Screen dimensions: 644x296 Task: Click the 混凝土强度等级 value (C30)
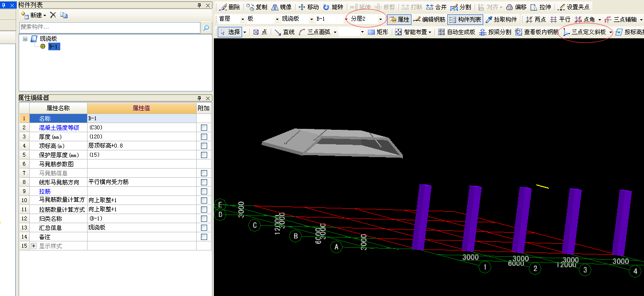tap(142, 127)
